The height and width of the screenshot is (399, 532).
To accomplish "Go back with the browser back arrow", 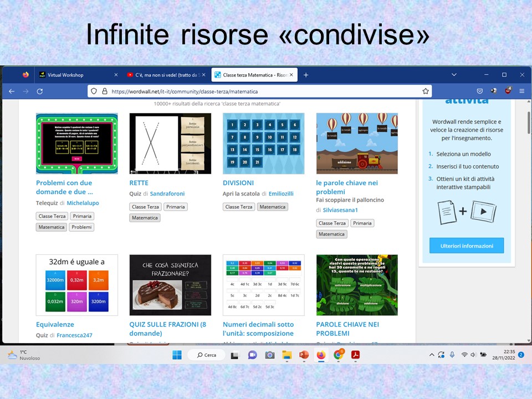I will 12,91.
